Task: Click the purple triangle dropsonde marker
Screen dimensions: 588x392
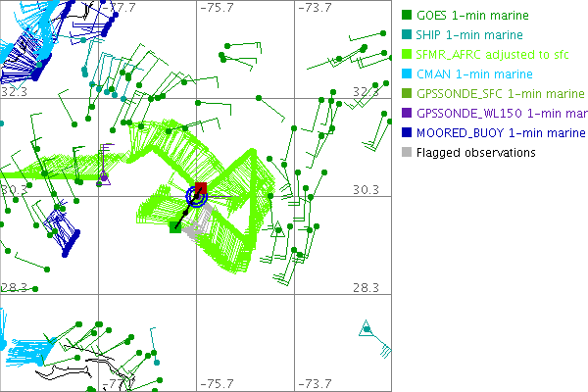Action: click(103, 179)
